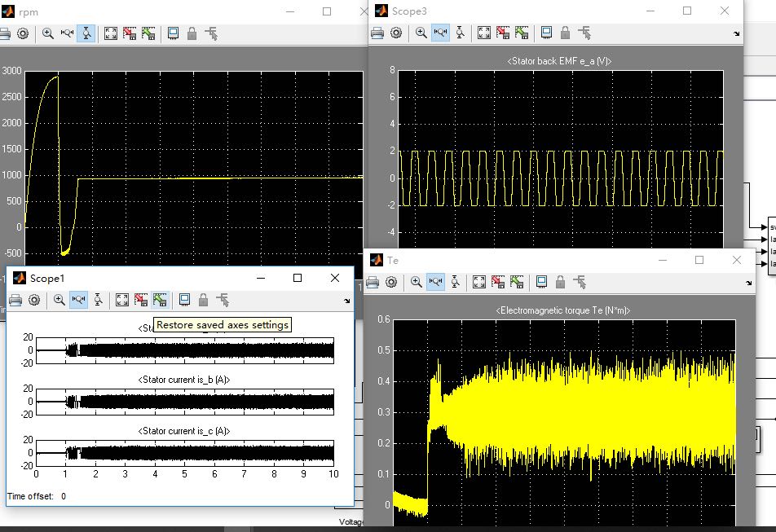
Task: Restore saved axes settings in rpm scope
Action: (148, 33)
